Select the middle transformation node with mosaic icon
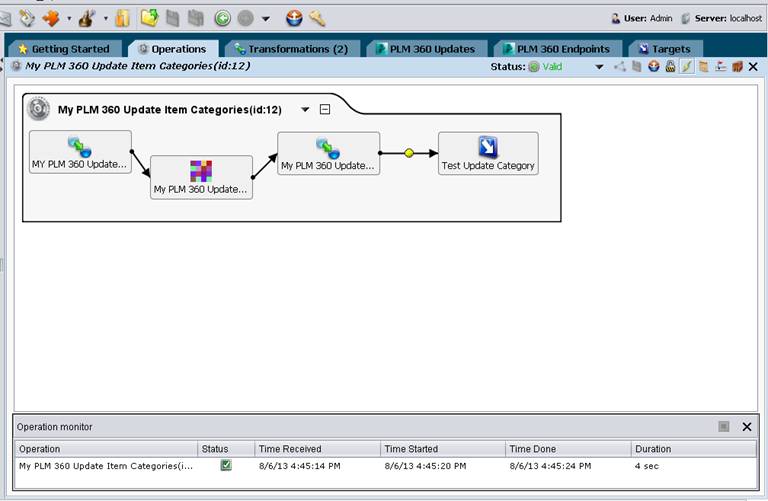Viewport: 768px width, 501px height. (x=201, y=177)
